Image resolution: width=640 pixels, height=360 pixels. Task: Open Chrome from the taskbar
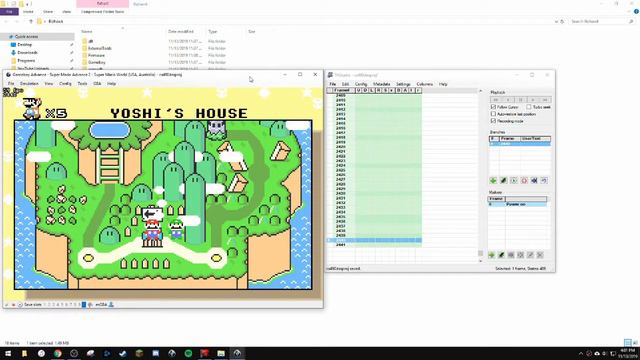(x=58, y=353)
